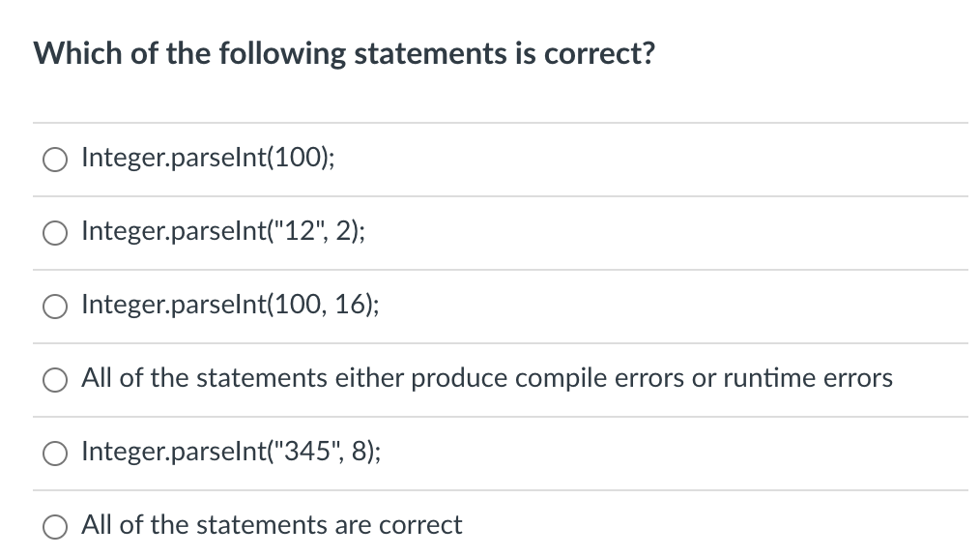Screen dimensions: 980x557
Task: Select the Integer.parseInt("12", 2); radio button
Action: click(55, 233)
